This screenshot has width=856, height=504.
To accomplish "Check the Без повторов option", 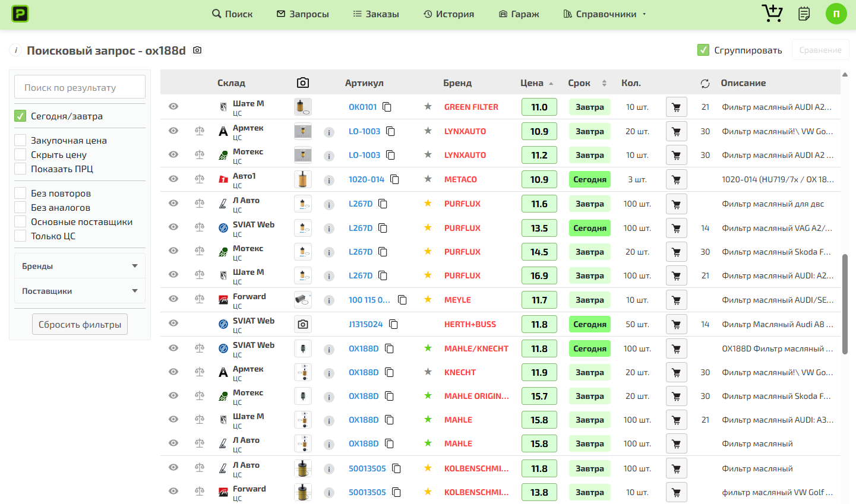I will [20, 193].
